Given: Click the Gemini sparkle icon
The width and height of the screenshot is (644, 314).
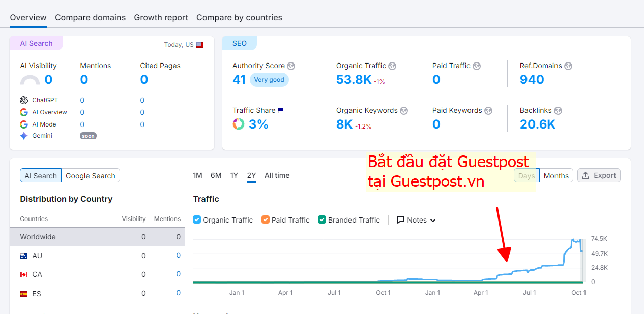Looking at the screenshot, I should pyautogui.click(x=24, y=136).
